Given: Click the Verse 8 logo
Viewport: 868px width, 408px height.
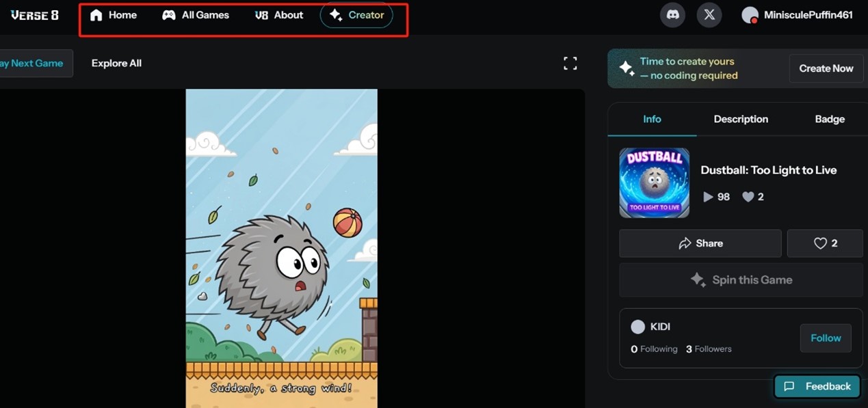Looking at the screenshot, I should 34,15.
